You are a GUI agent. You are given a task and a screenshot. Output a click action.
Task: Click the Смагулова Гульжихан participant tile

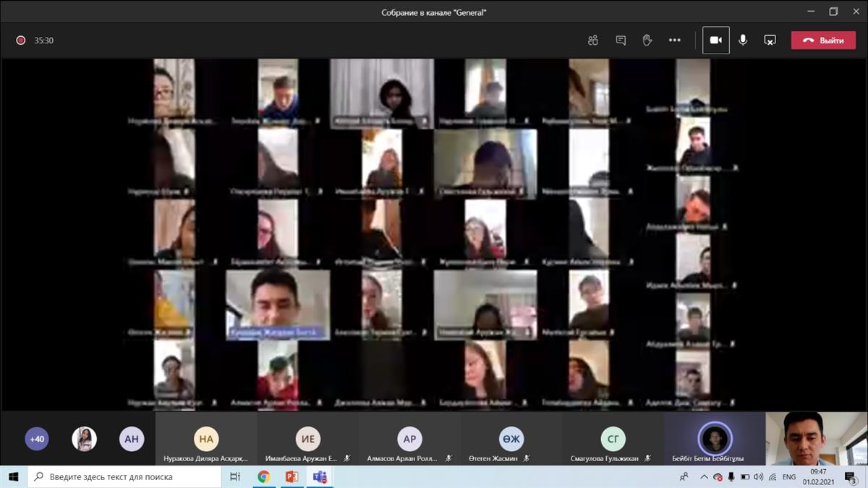pyautogui.click(x=613, y=440)
